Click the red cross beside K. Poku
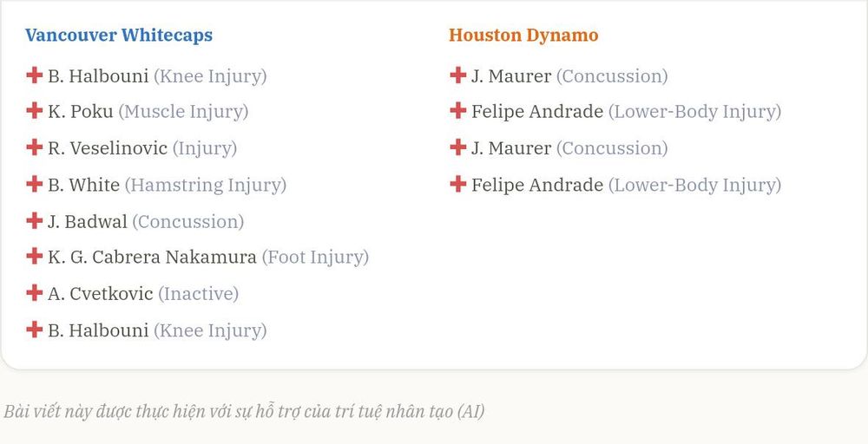The height and width of the screenshot is (444, 868). pos(35,111)
